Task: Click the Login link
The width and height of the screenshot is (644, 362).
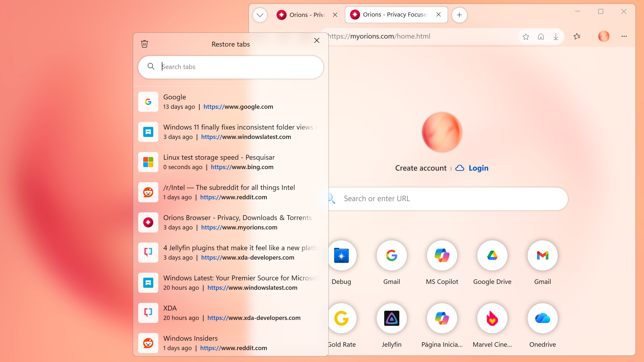Action: (x=478, y=168)
